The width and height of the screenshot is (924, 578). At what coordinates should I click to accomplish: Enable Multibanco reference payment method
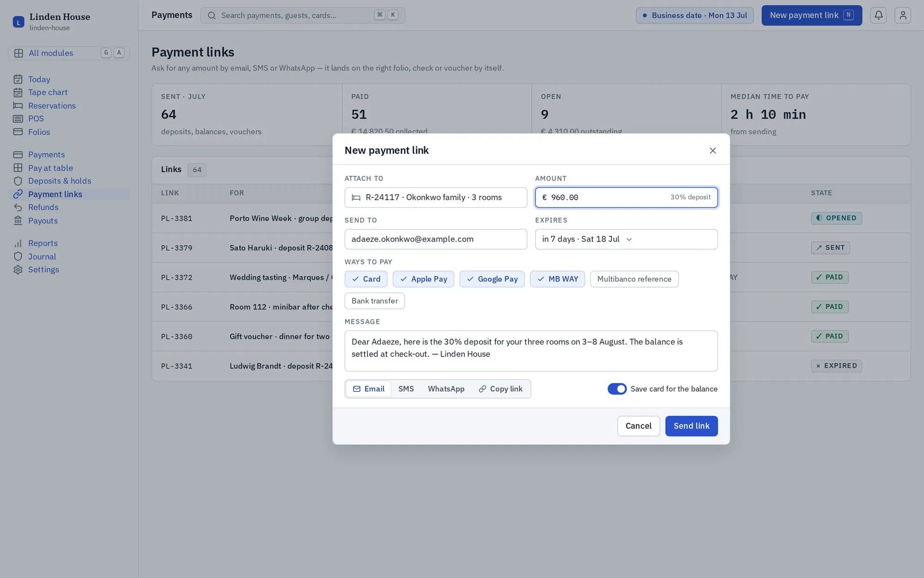(634, 279)
